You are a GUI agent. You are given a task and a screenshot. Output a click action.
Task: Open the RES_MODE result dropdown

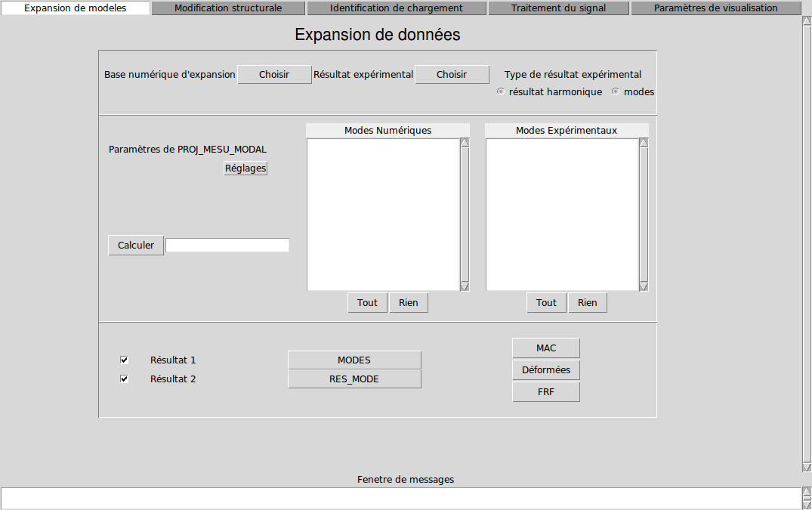point(354,379)
